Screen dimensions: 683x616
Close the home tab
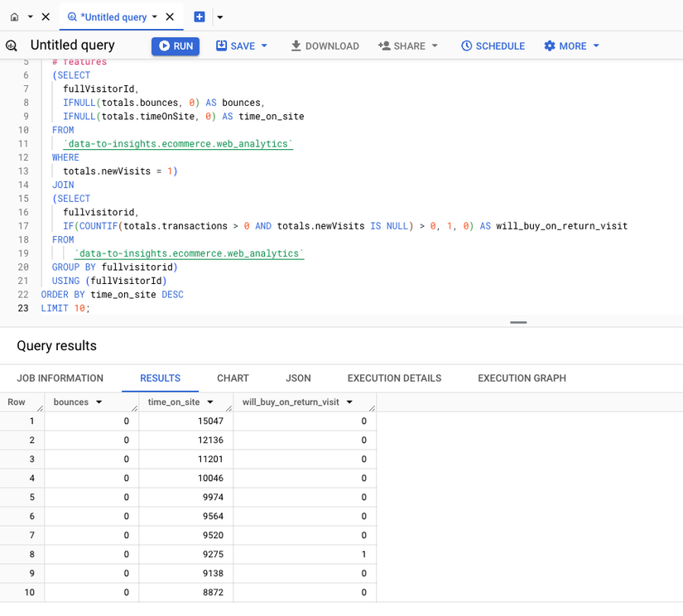[x=46, y=17]
